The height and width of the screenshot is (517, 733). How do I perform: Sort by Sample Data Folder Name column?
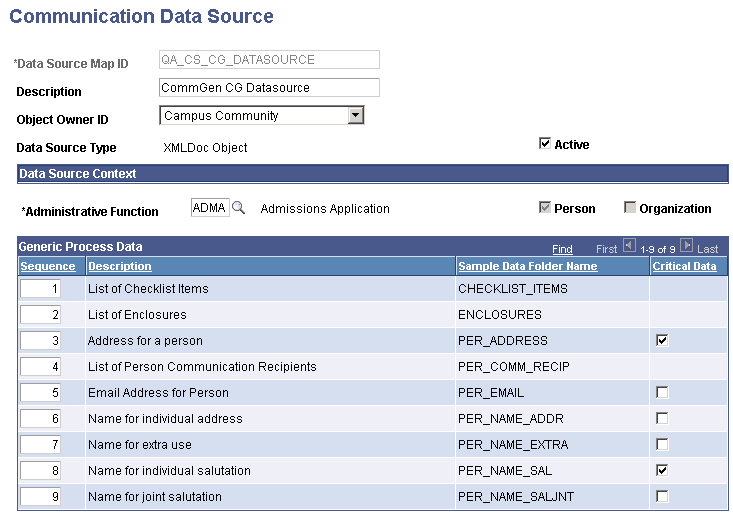tap(527, 266)
